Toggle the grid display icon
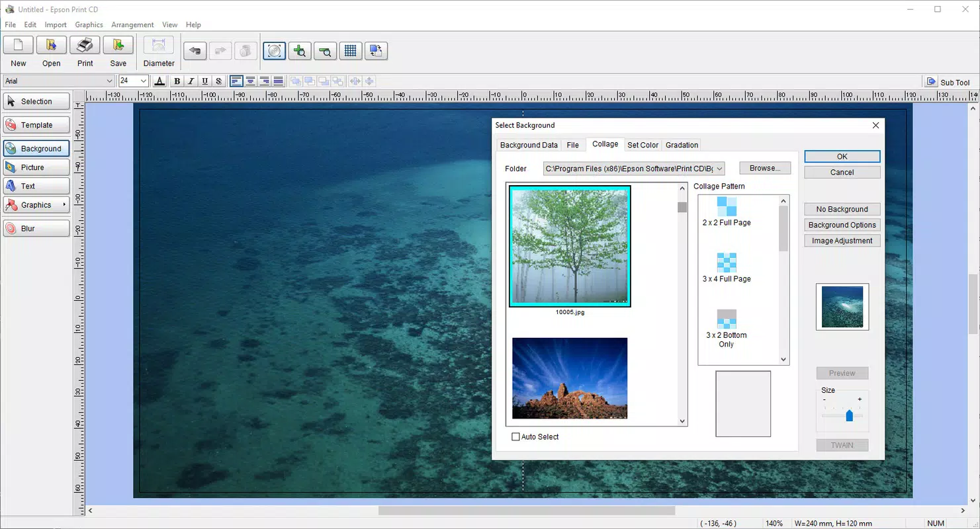The image size is (980, 529). pos(351,51)
